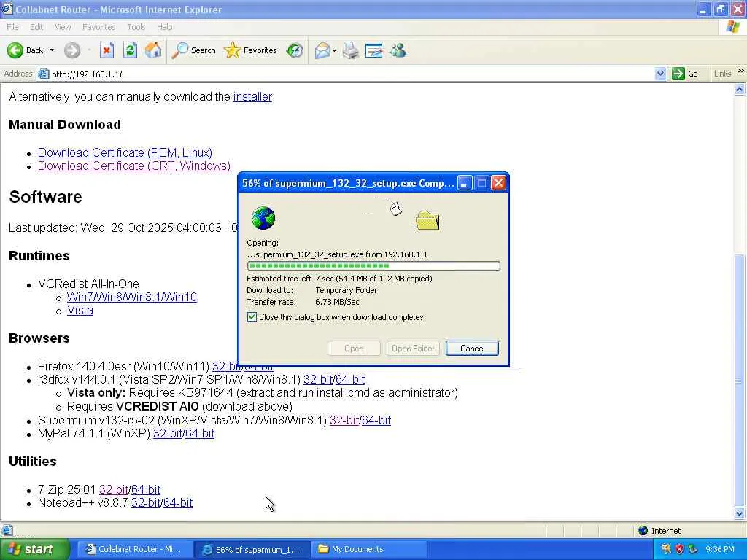The width and height of the screenshot is (747, 560).
Task: Click the Mail envelope icon
Action: (x=322, y=50)
